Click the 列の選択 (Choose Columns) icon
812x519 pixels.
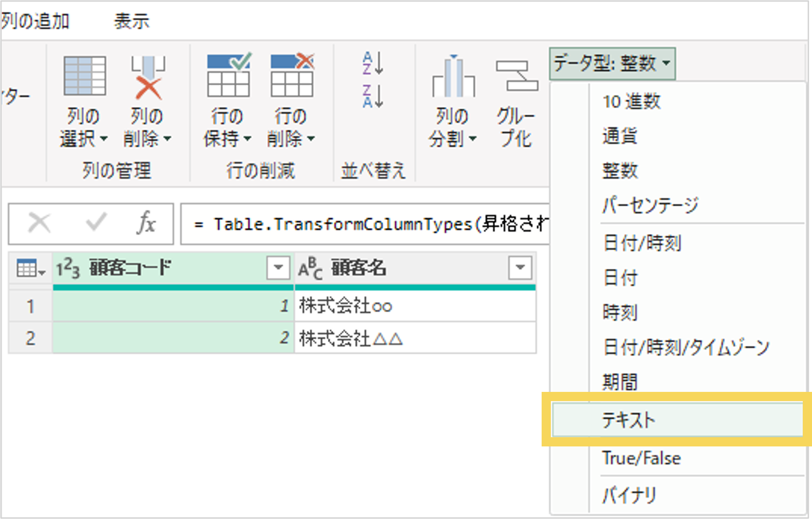[x=84, y=76]
